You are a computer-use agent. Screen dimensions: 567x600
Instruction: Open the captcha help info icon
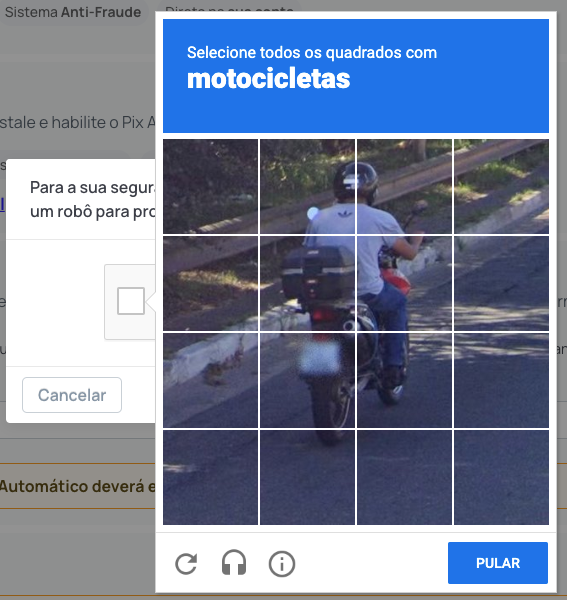[x=282, y=564]
